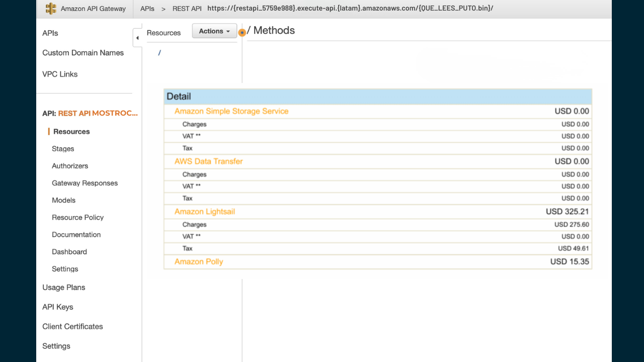The width and height of the screenshot is (644, 362).
Task: Click the Detail table header
Action: point(378,97)
